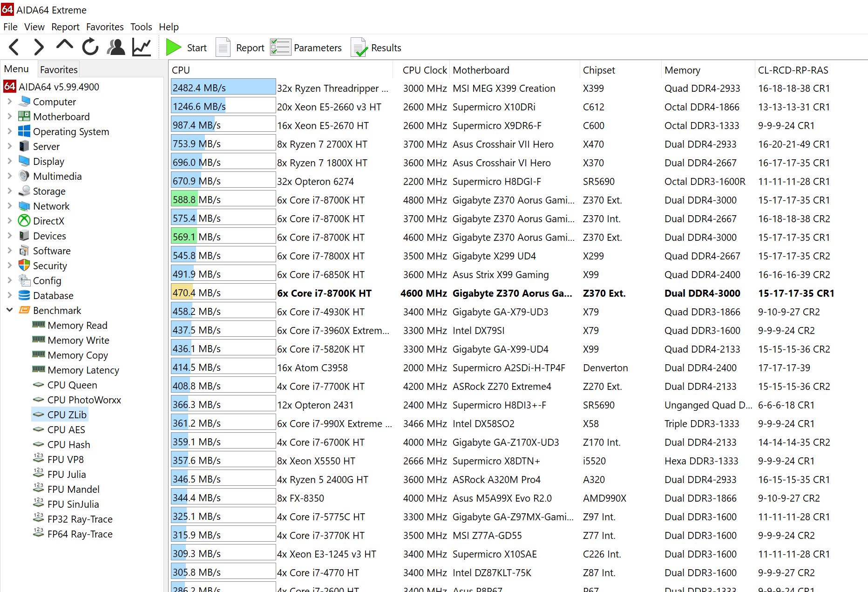Viewport: 868px width, 592px height.
Task: Switch to the Menu side panel tab
Action: 16,69
